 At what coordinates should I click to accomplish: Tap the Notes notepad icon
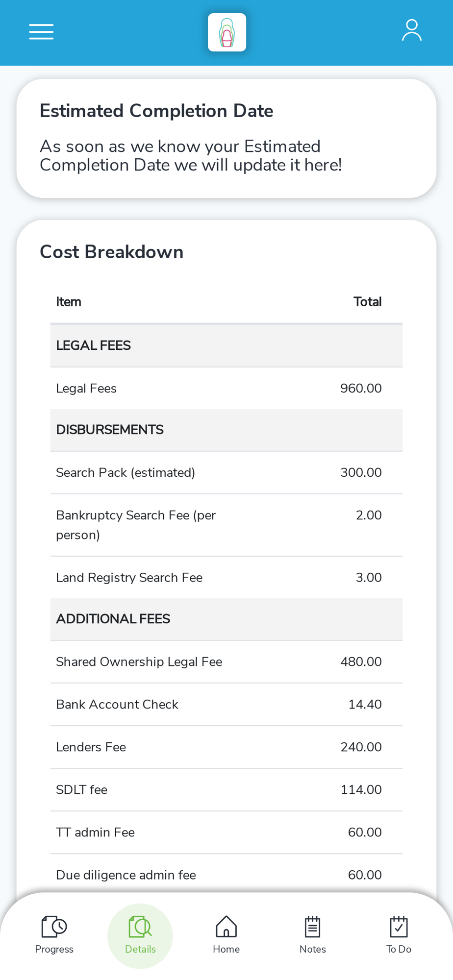(x=312, y=927)
